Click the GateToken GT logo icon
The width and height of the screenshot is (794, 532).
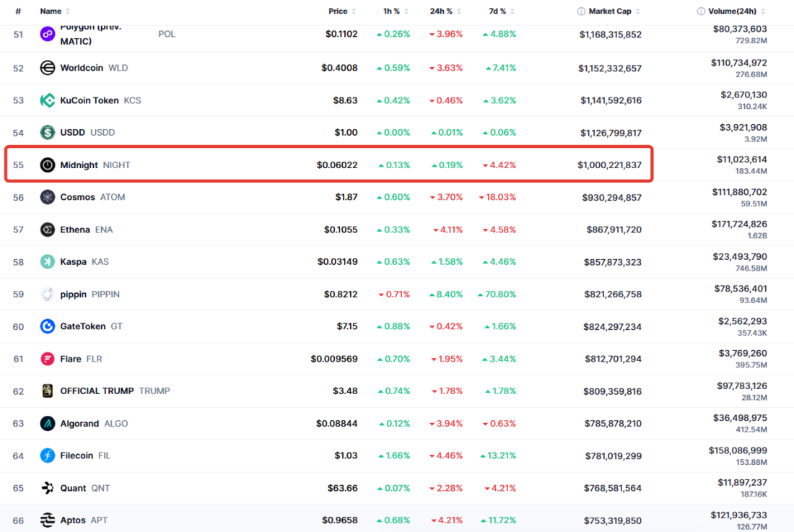click(x=48, y=326)
